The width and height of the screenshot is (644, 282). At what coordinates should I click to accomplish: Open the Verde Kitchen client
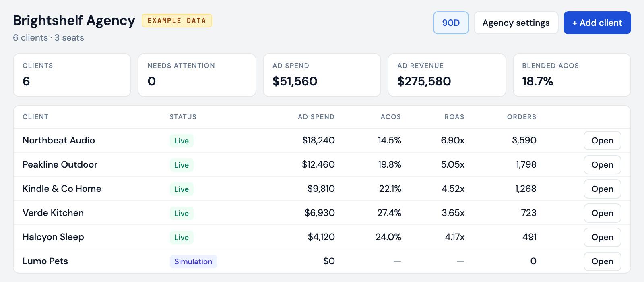click(602, 213)
